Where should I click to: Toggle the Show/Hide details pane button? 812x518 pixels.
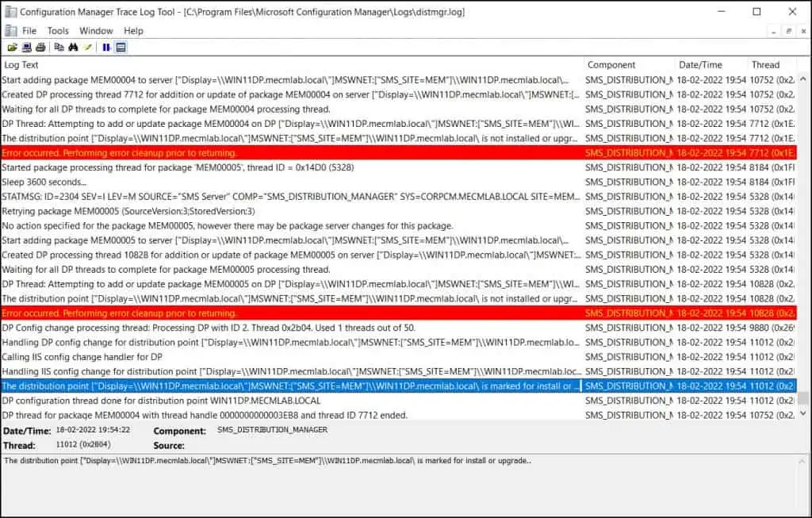pos(121,48)
